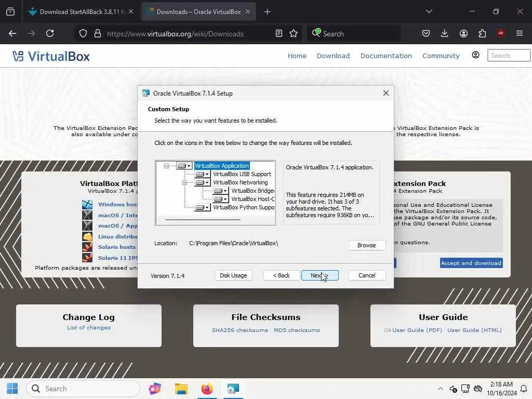Open VirtualBox Python Support feature dropdown

[202, 207]
